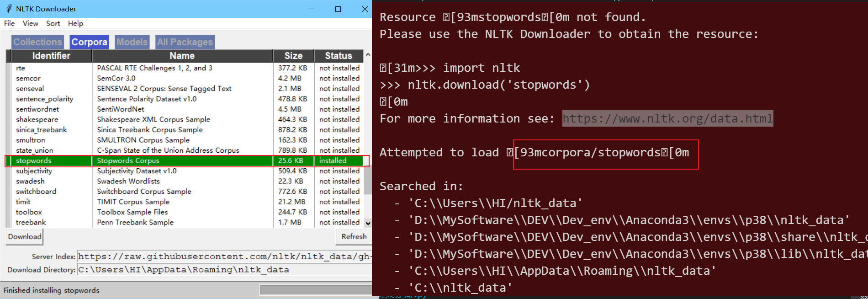868x299 pixels.
Task: Open the Sort menu
Action: 53,23
